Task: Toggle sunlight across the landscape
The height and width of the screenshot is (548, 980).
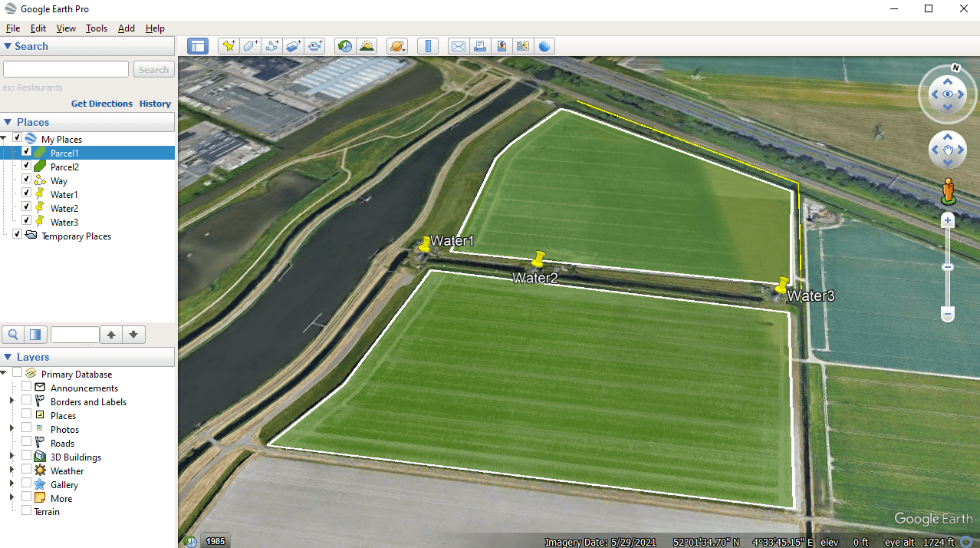Action: pos(367,46)
